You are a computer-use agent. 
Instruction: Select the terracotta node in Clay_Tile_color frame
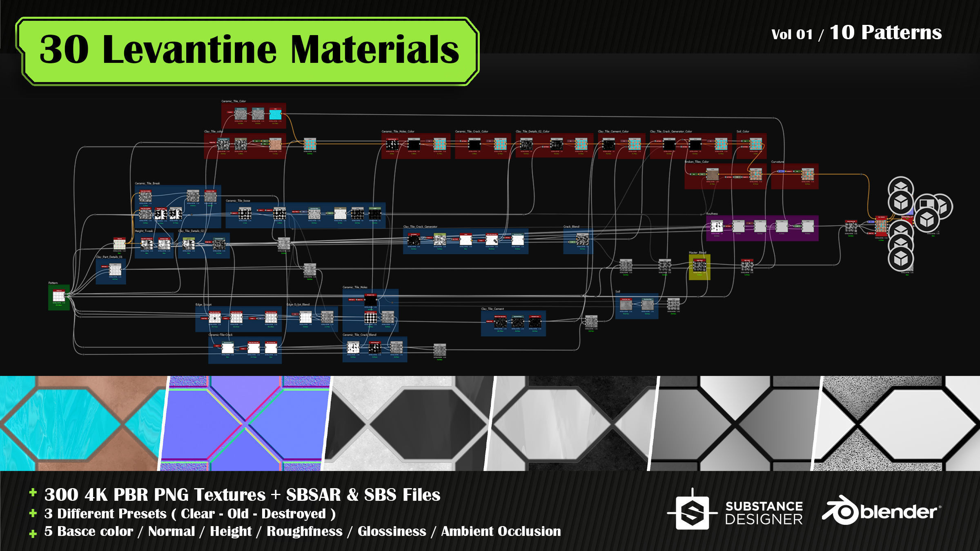click(x=275, y=144)
